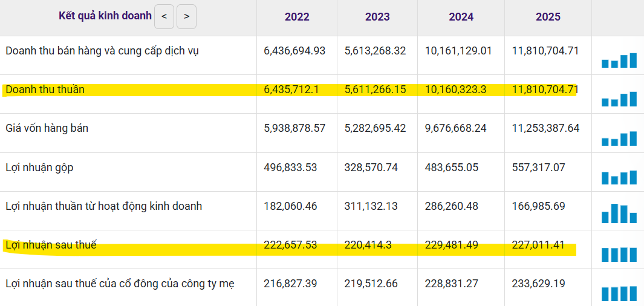Select the cell value 557,317.07
The width and height of the screenshot is (644, 306).
coord(538,168)
